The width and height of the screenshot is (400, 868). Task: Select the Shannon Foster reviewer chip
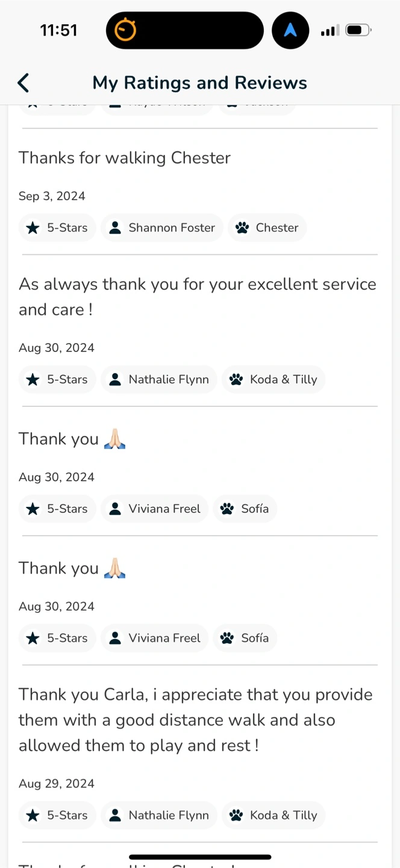tap(161, 228)
